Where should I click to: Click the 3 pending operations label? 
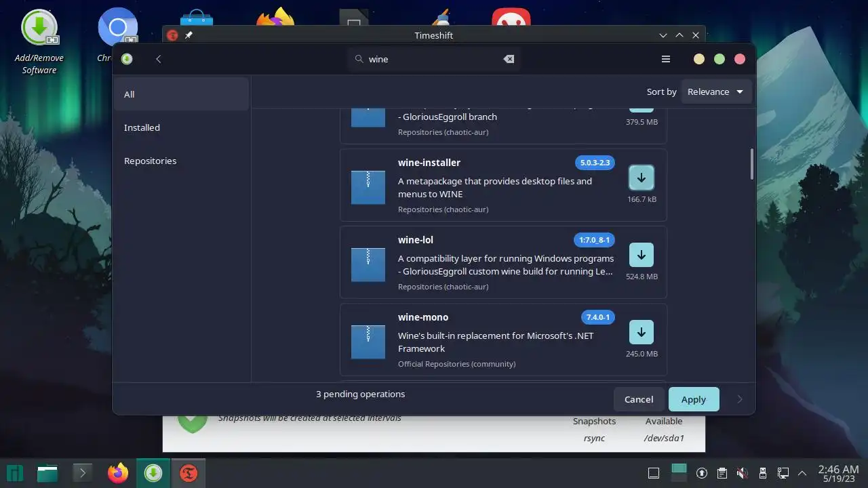360,394
